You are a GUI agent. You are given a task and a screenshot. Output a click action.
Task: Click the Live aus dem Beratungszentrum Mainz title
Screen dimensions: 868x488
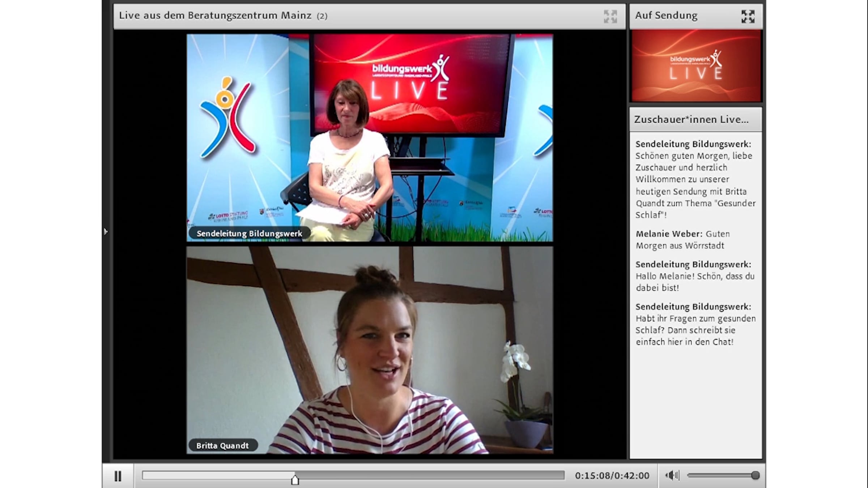pos(215,16)
